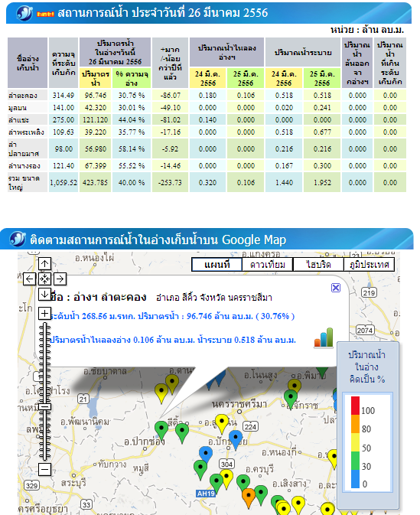Click the หน่วย : ล้าน ลบ.ม. unit label

coord(367,30)
